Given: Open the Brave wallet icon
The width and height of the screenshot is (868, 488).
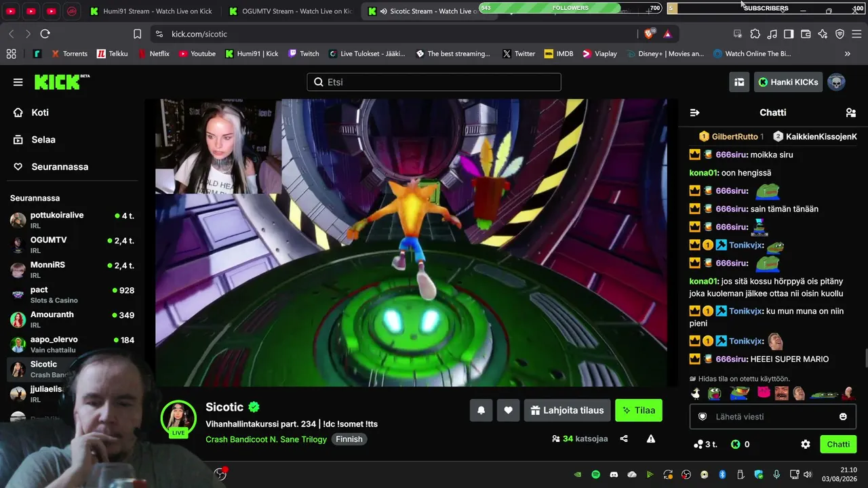Looking at the screenshot, I should (x=806, y=34).
